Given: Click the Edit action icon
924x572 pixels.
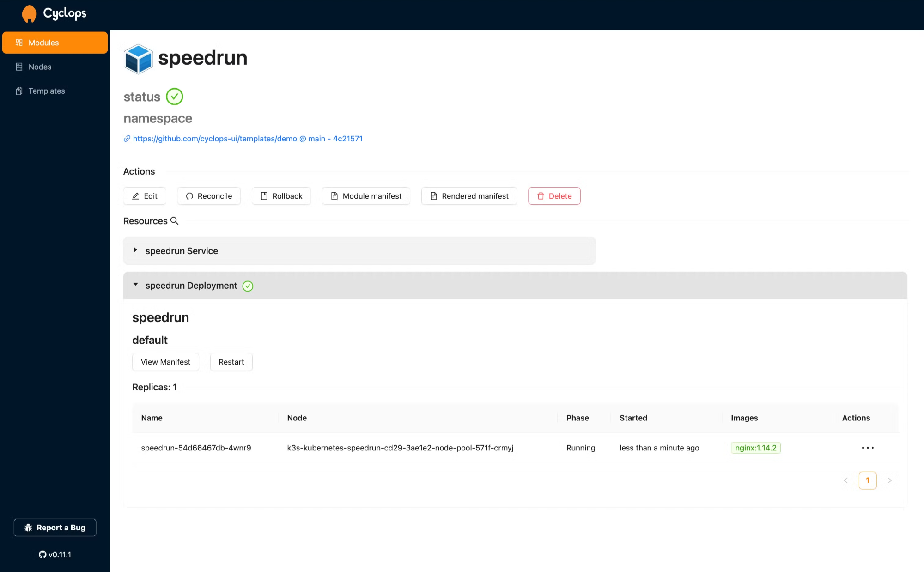Looking at the screenshot, I should pos(137,195).
